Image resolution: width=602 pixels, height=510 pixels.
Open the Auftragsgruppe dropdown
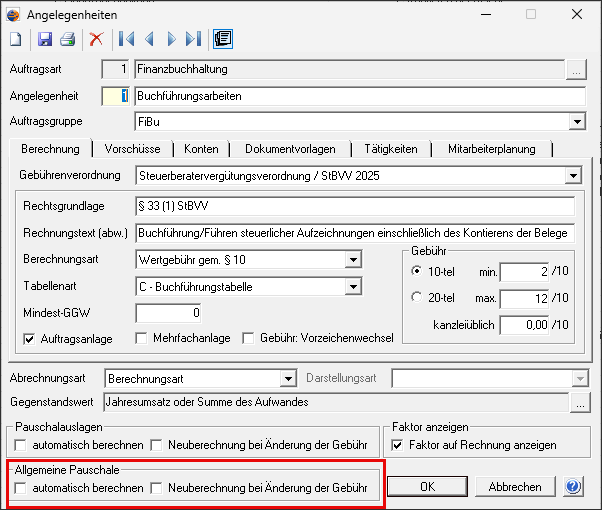point(577,122)
